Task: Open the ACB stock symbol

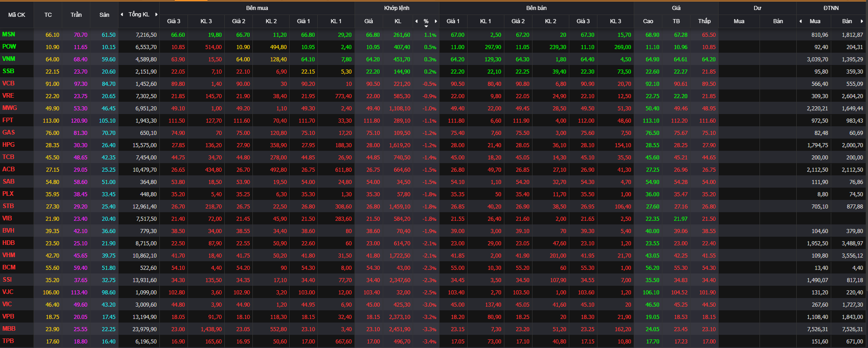Action: click(x=9, y=169)
